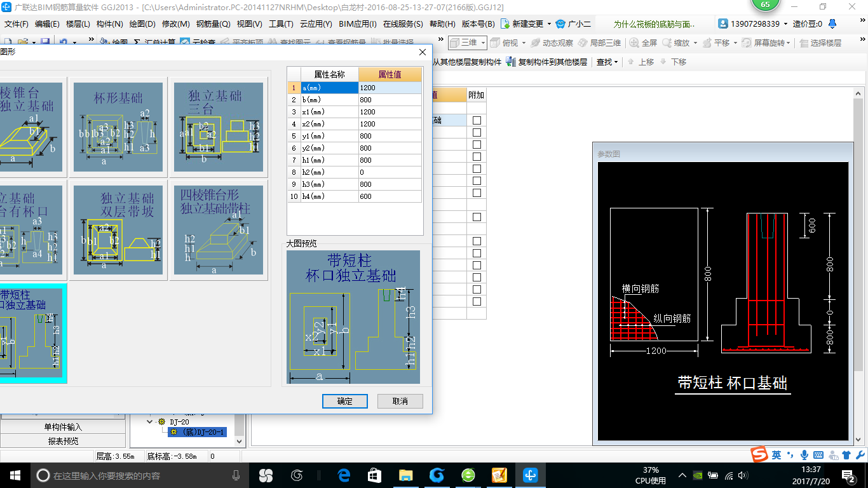Toggle the second 附加 checkbox from top
Screen dimensions: 868x488
click(477, 132)
